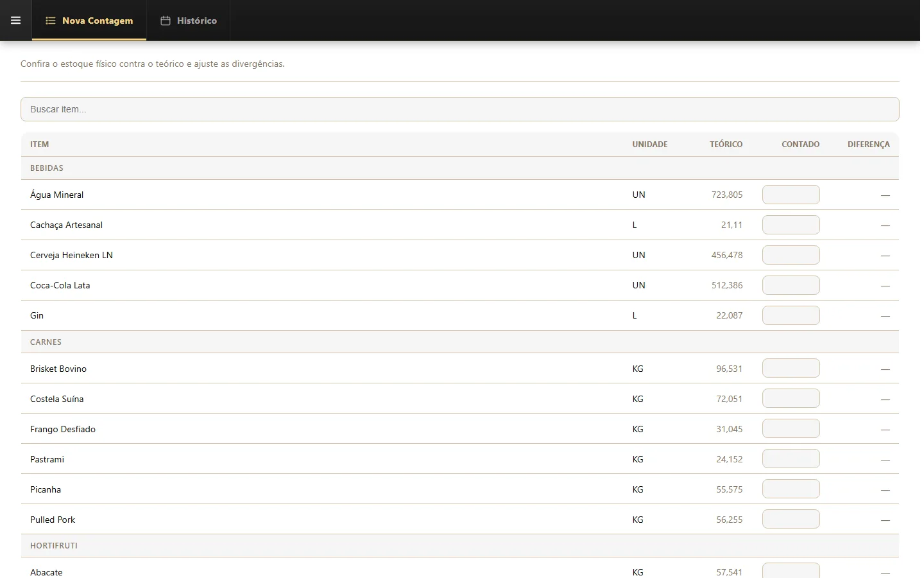The height and width of the screenshot is (578, 924).
Task: Click theoretical value 22,087
Action: (x=729, y=315)
